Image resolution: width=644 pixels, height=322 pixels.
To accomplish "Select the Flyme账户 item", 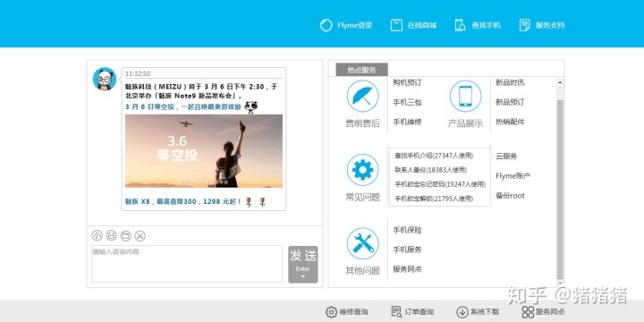I will point(513,176).
